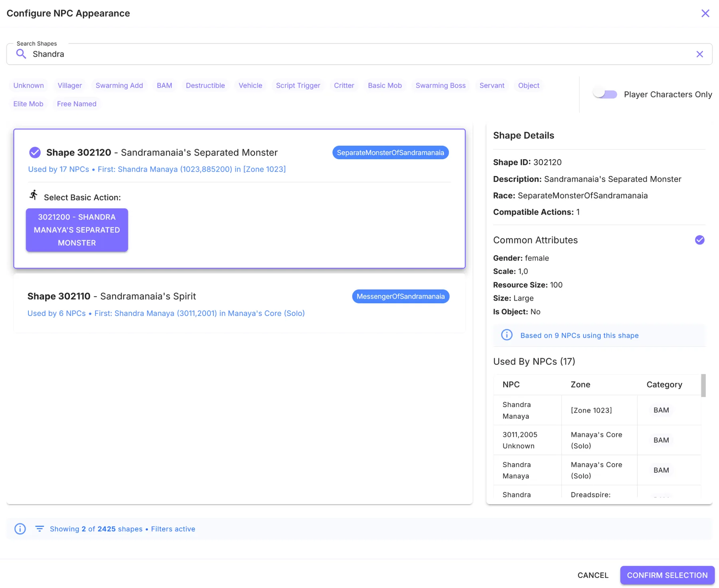Click the Scale 1,0 attribute

tap(510, 271)
